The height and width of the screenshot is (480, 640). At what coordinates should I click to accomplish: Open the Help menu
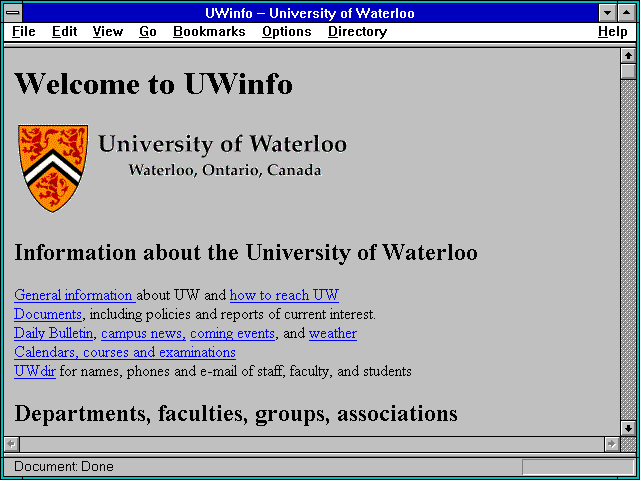pyautogui.click(x=613, y=32)
